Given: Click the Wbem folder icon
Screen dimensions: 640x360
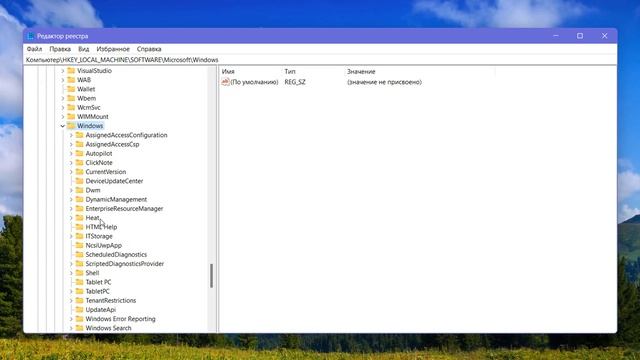Looking at the screenshot, I should tap(71, 98).
